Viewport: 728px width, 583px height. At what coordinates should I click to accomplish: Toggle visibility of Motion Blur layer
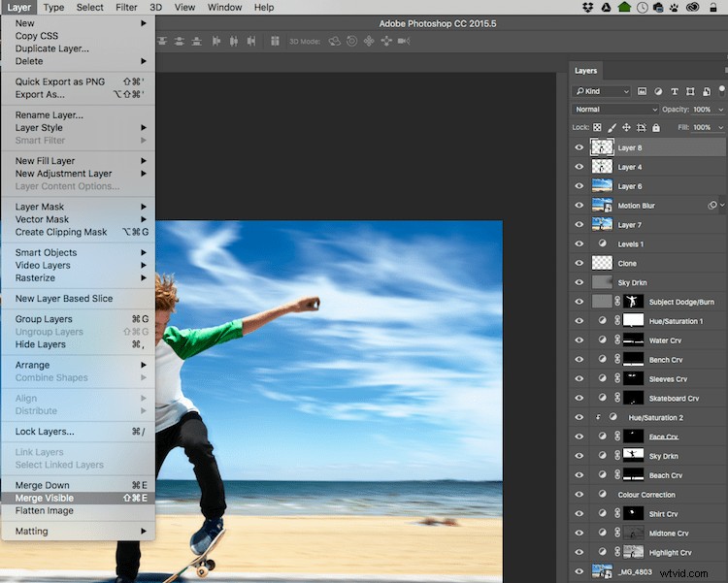point(579,205)
